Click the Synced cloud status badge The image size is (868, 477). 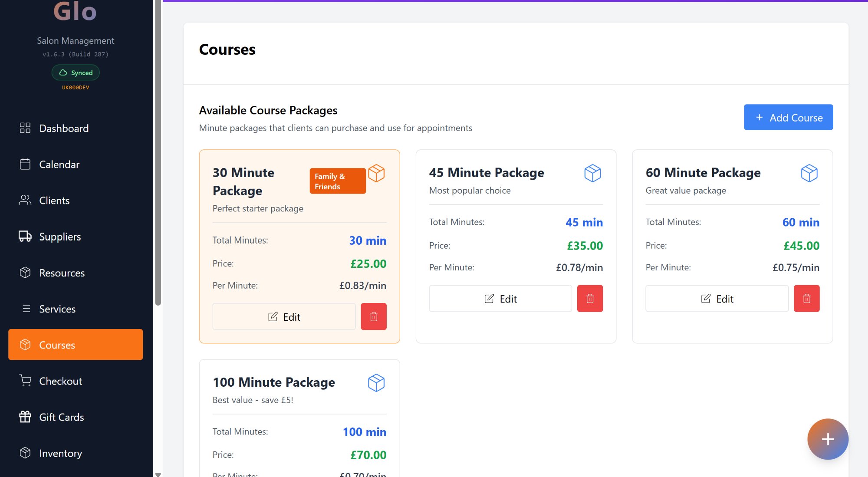tap(76, 72)
